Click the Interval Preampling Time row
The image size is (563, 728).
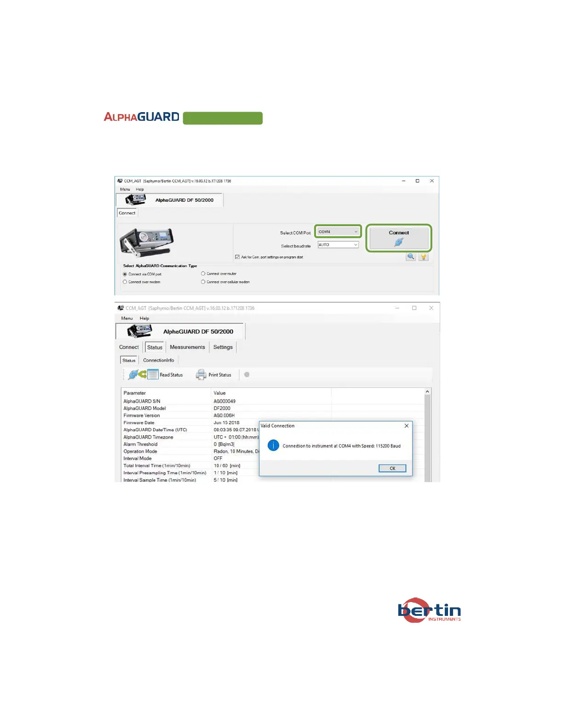point(190,472)
